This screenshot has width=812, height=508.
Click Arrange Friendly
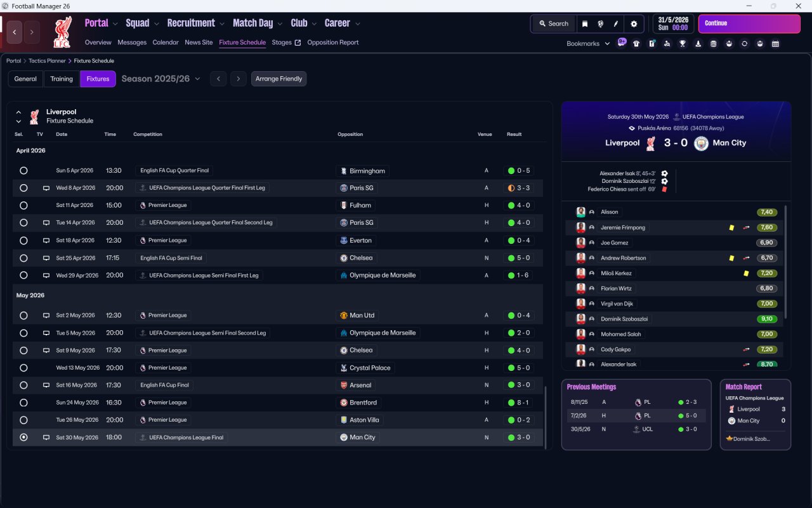coord(279,79)
